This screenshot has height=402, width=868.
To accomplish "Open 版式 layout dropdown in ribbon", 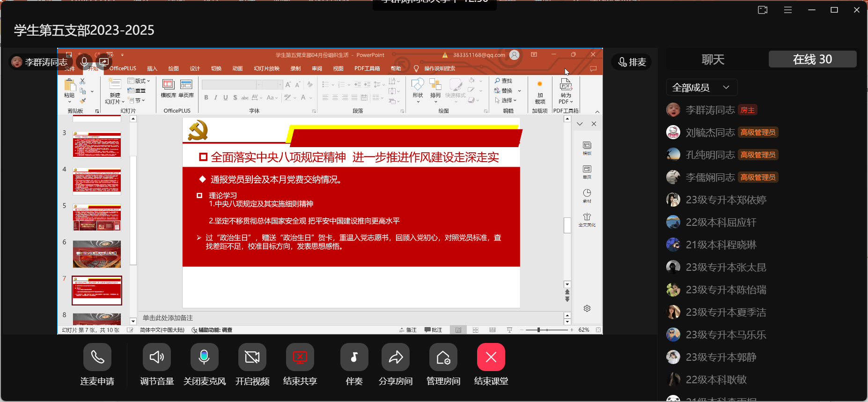I will [140, 81].
